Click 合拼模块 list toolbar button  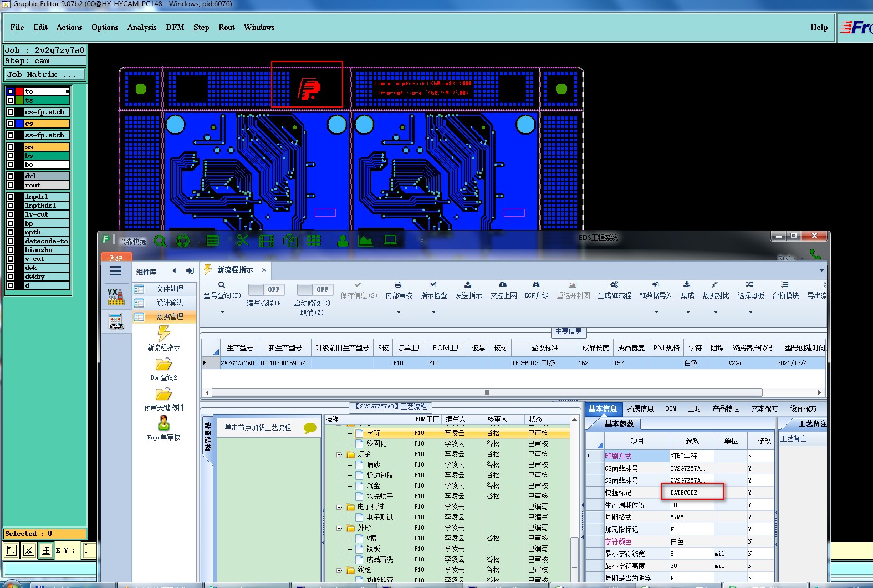(x=785, y=290)
